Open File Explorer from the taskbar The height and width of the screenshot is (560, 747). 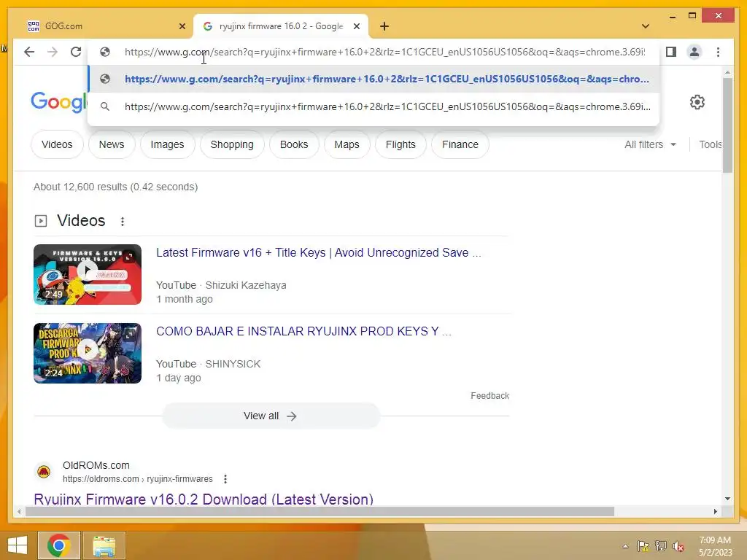coord(104,545)
